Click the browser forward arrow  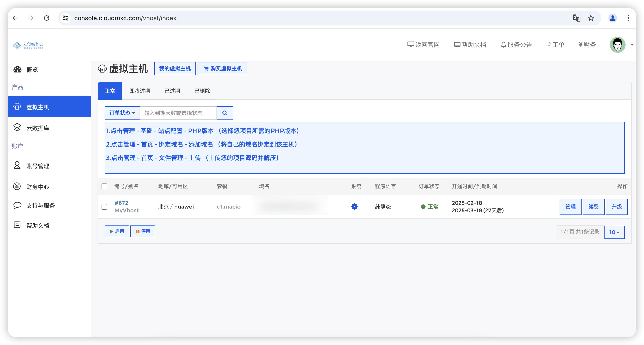click(x=31, y=18)
